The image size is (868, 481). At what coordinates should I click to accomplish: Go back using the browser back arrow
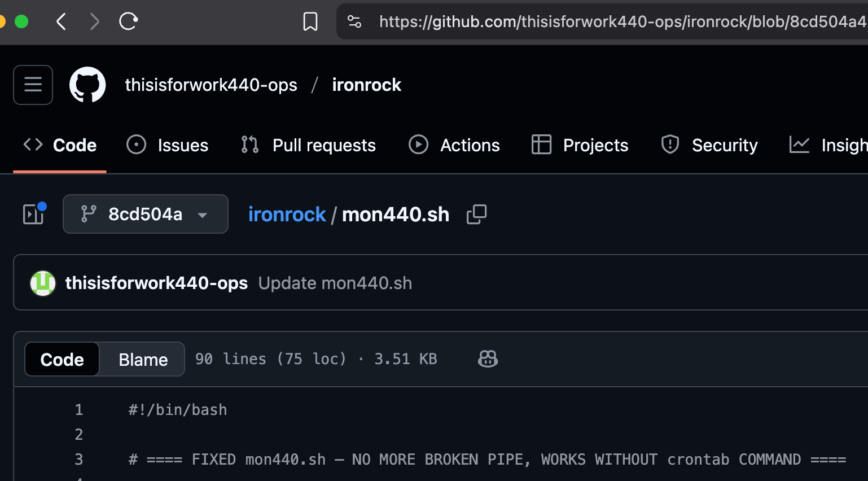click(x=62, y=22)
